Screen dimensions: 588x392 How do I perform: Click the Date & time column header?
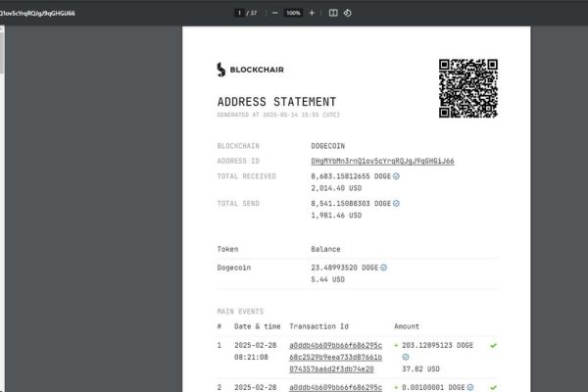click(x=257, y=326)
